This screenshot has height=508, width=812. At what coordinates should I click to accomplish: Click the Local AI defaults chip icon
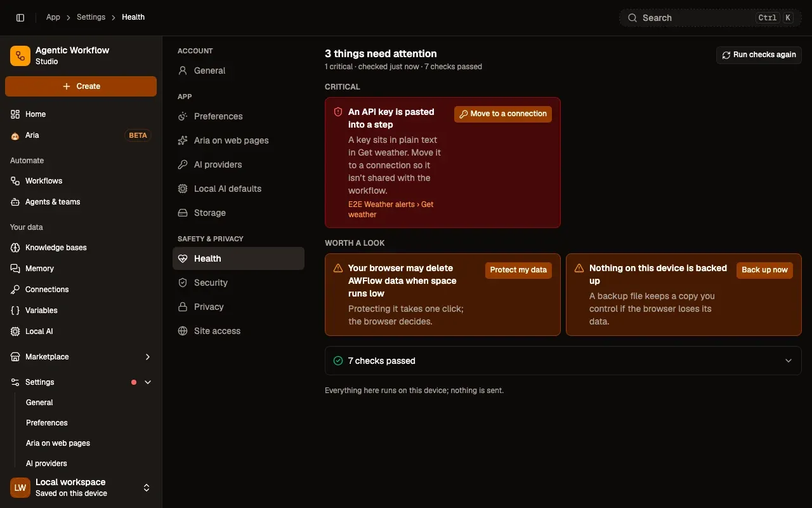183,189
